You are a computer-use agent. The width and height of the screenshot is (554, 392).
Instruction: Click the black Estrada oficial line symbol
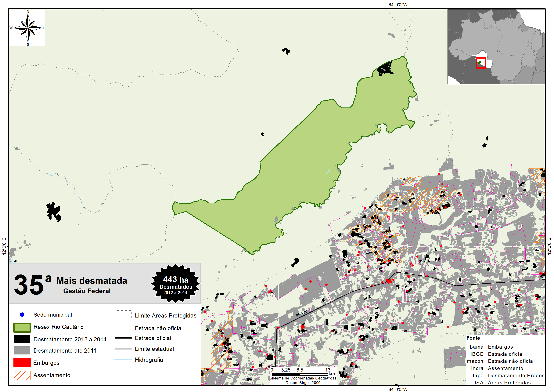(123, 338)
